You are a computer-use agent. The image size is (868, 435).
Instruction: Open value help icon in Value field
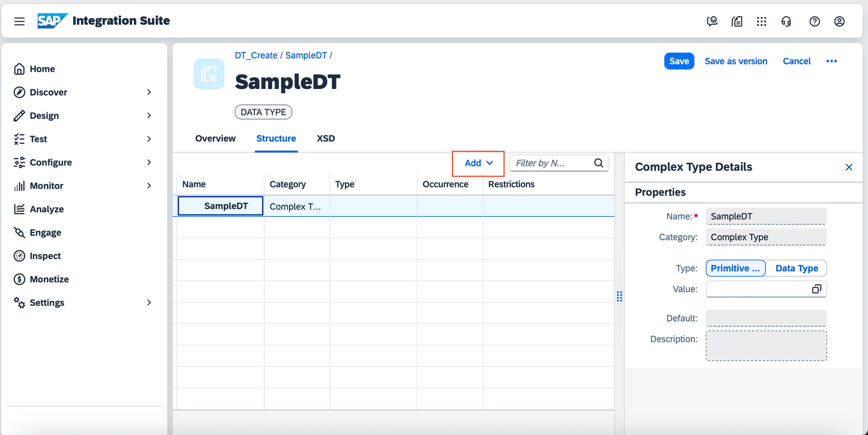(x=816, y=289)
